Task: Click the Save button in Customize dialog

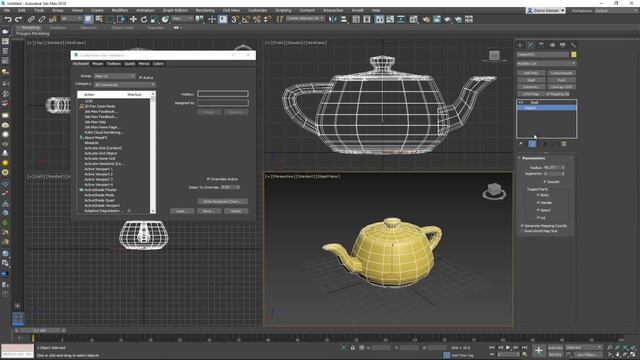Action: [209, 211]
